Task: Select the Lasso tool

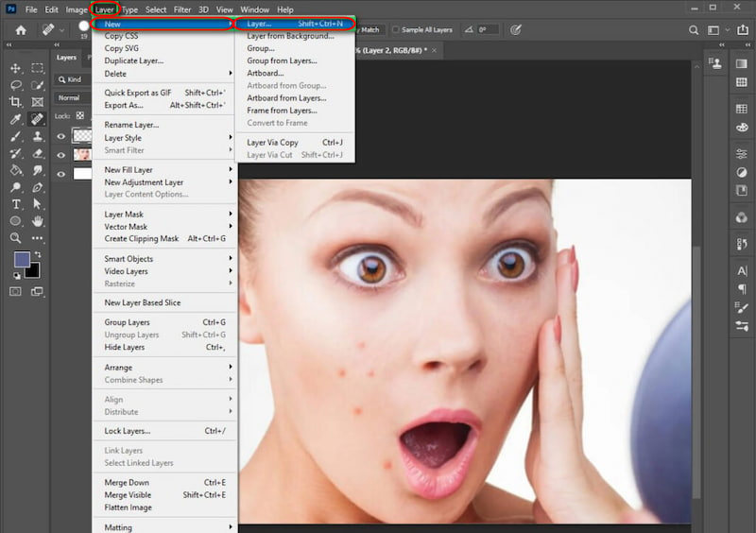Action: coord(15,85)
